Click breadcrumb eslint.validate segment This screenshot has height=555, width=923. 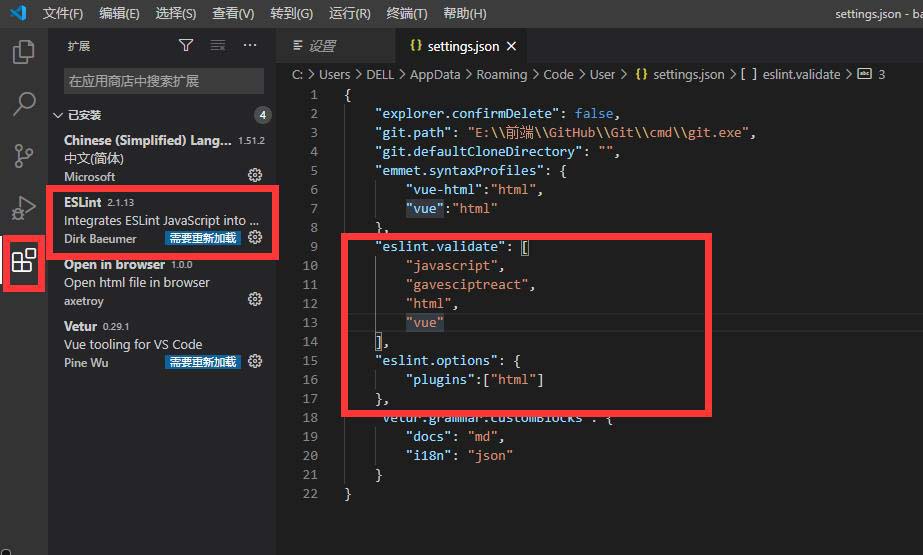(791, 74)
